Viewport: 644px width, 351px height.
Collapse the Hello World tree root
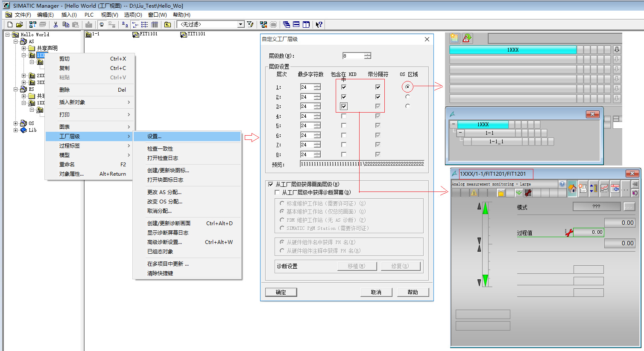coord(8,35)
